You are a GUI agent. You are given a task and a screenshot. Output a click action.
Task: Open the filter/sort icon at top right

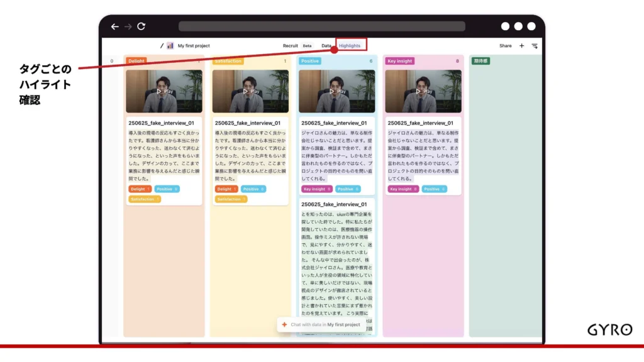[535, 46]
